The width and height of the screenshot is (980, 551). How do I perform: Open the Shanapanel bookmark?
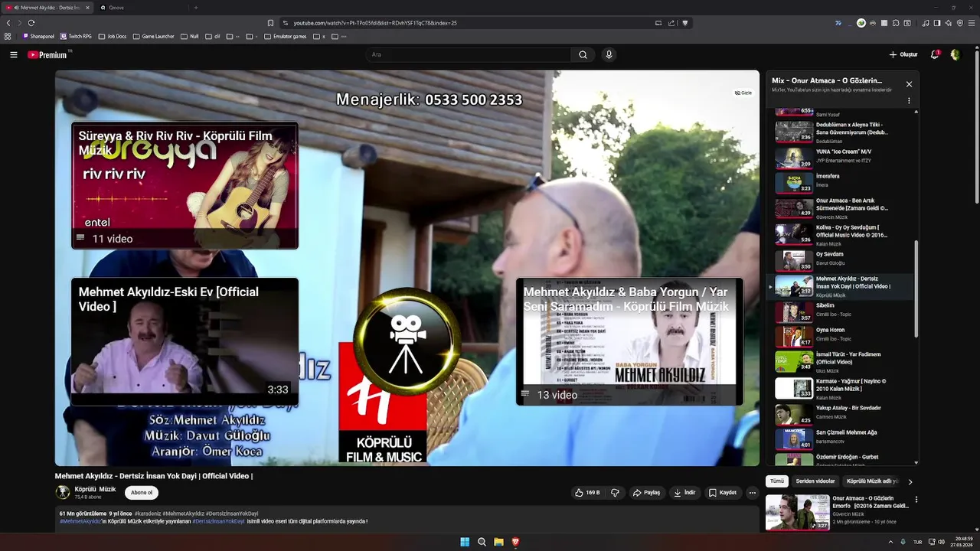(39, 36)
